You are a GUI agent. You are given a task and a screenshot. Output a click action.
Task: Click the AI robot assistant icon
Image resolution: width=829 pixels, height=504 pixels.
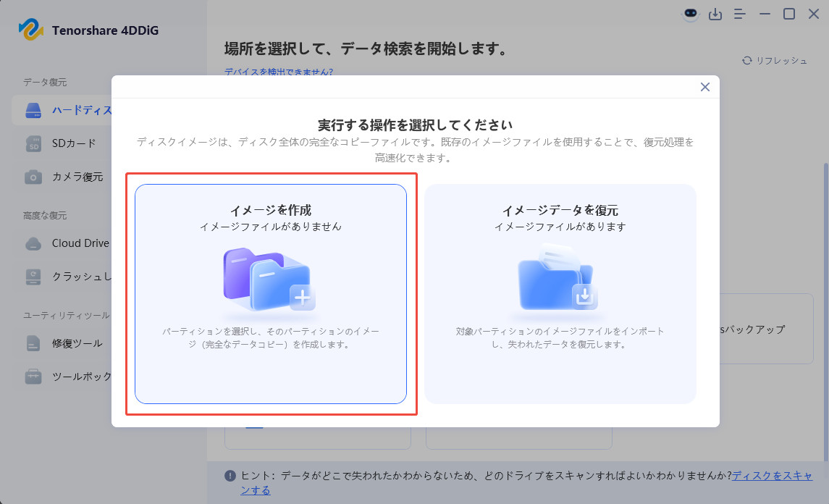pyautogui.click(x=690, y=14)
